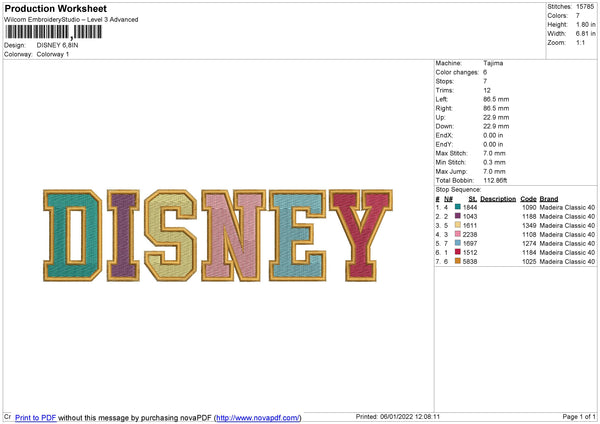Click the design name 'DISNEY 6,8IN'
The image size is (600, 424).
pos(57,45)
